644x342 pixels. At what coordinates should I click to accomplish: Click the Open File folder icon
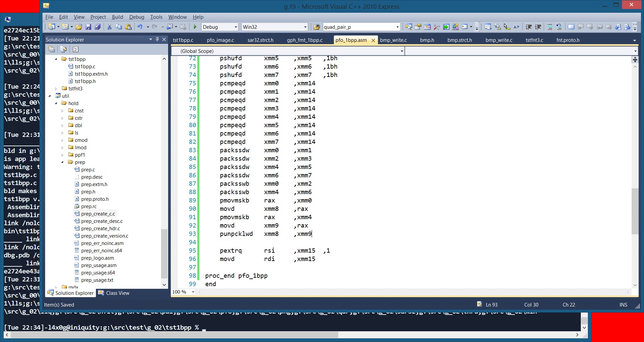point(79,27)
